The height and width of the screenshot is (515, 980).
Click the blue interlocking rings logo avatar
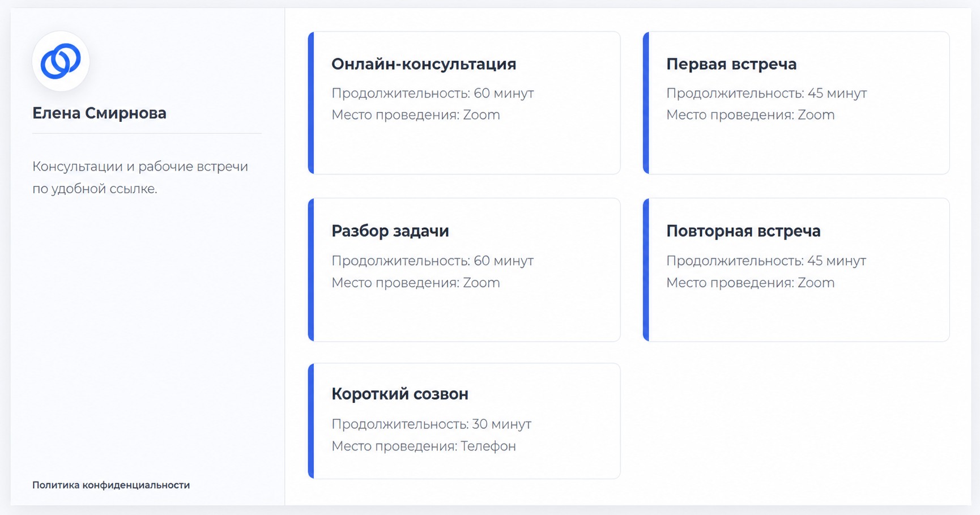[x=61, y=61]
